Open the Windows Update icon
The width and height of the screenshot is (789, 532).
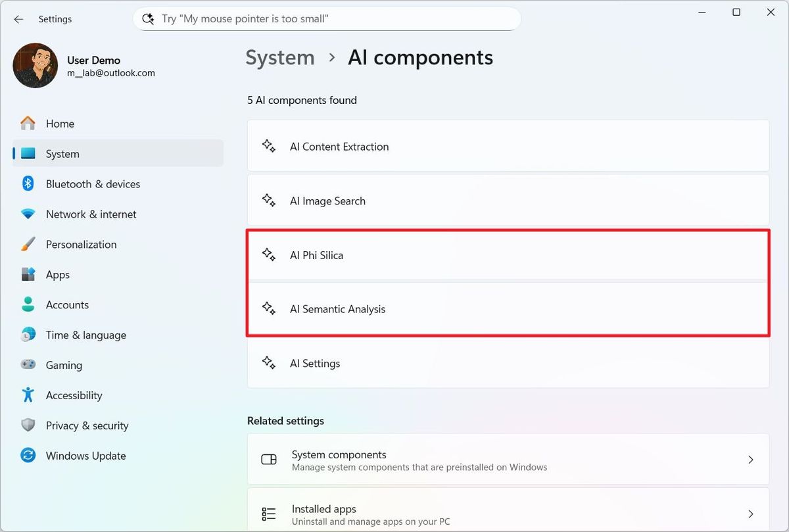click(x=28, y=456)
